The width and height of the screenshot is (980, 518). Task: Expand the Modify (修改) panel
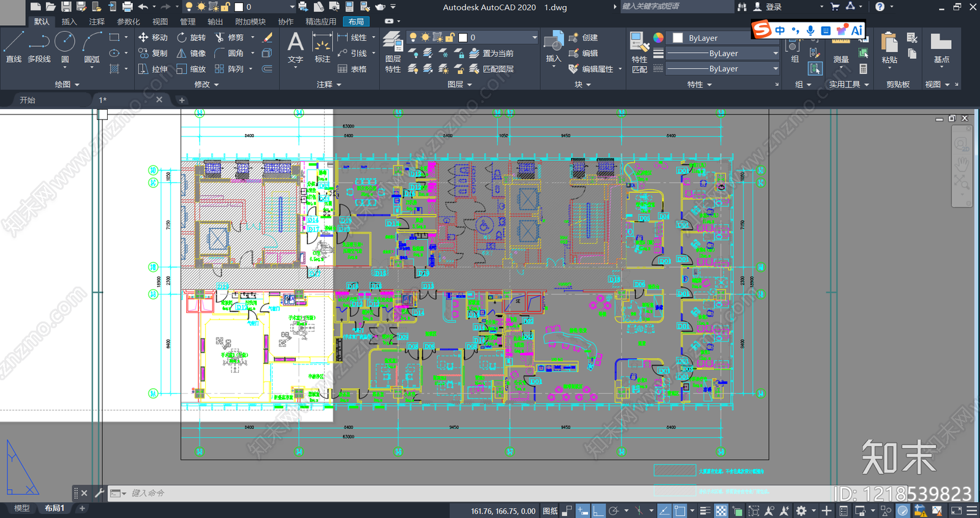coord(206,84)
